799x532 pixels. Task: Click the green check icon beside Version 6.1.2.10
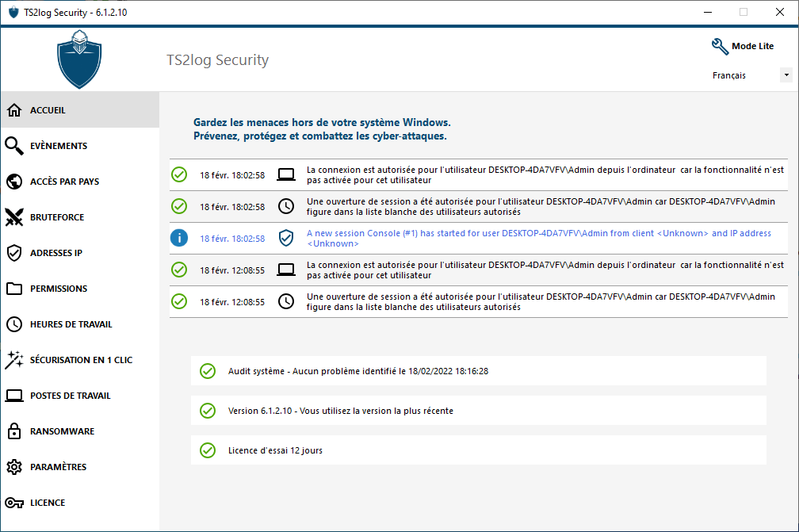[208, 411]
